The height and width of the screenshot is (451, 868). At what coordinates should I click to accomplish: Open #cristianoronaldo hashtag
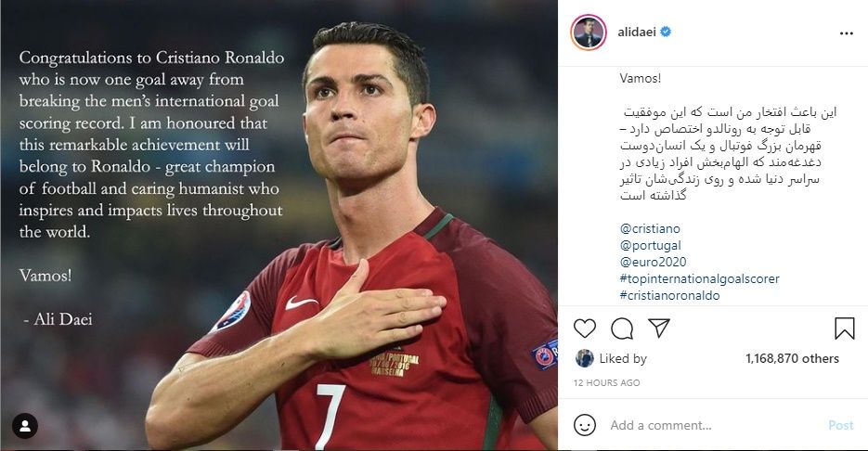coord(670,295)
